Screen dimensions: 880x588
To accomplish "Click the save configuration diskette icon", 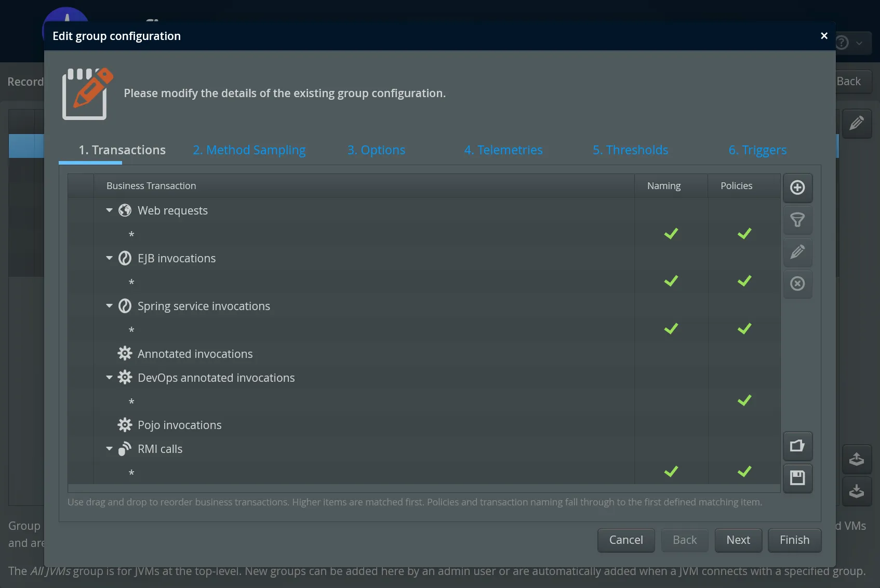I will 798,478.
